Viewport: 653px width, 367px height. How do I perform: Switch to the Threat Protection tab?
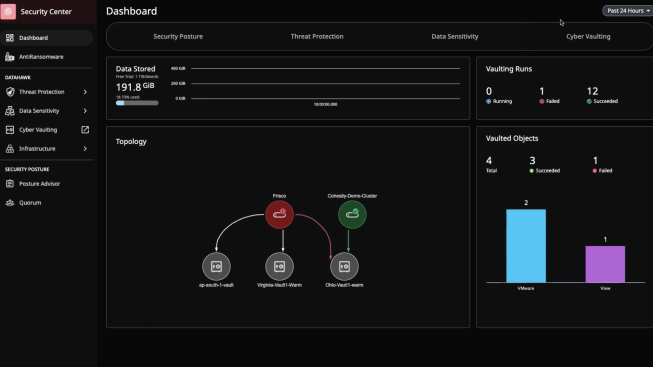[317, 37]
